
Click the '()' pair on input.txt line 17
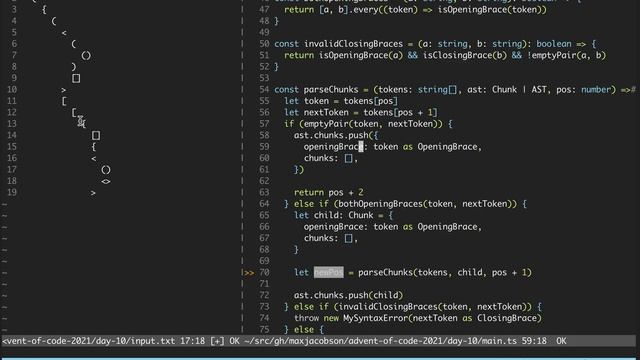[x=106, y=170]
